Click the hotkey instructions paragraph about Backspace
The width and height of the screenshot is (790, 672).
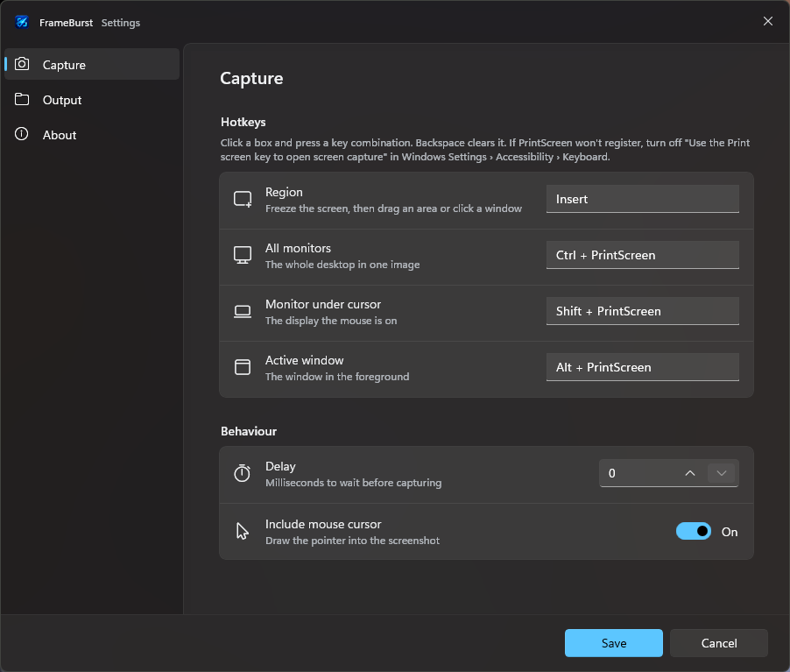click(x=484, y=150)
